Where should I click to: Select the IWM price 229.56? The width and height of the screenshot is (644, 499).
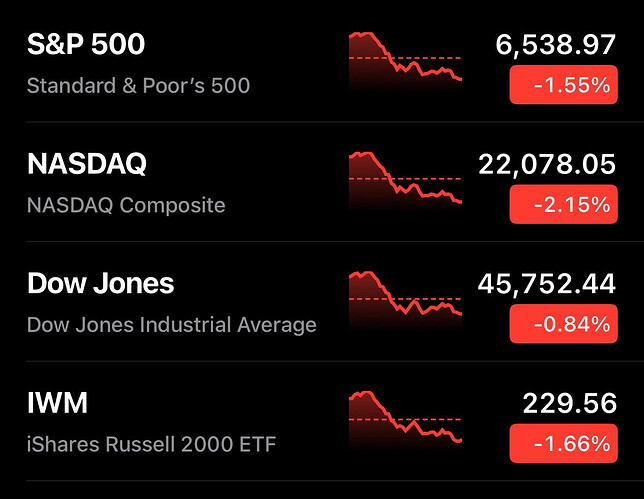(x=569, y=404)
